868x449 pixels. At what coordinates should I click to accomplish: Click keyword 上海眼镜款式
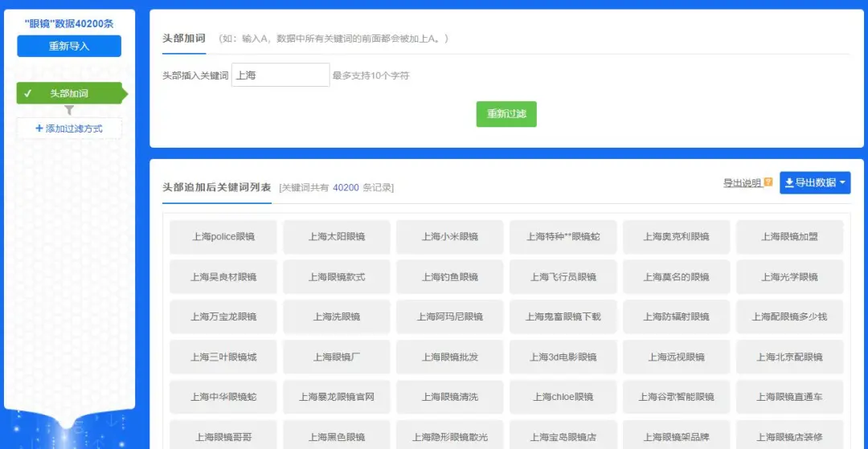pos(337,277)
